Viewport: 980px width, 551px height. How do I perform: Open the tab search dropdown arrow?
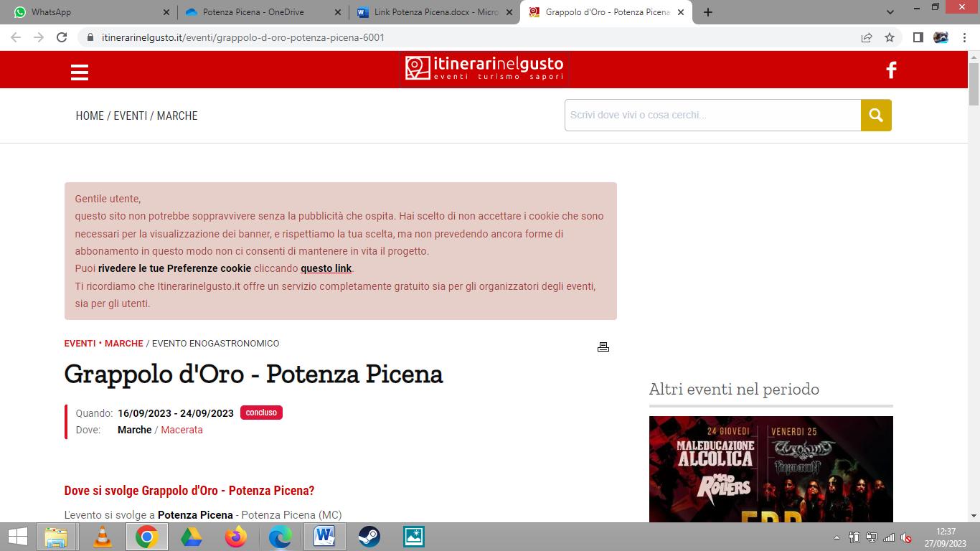point(890,12)
